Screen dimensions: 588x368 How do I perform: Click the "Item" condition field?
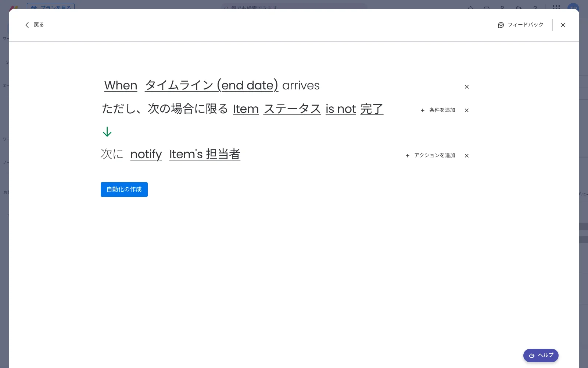[x=246, y=109]
